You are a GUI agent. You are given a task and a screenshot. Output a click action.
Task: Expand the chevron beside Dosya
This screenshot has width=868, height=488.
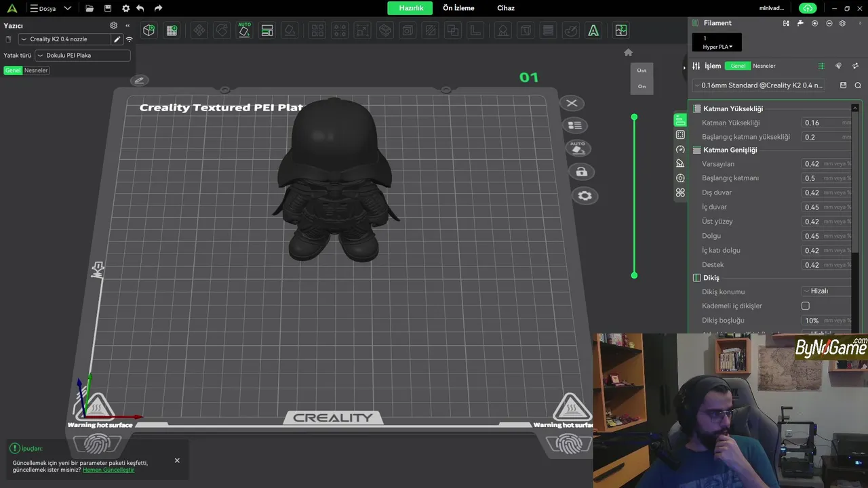[x=67, y=9]
